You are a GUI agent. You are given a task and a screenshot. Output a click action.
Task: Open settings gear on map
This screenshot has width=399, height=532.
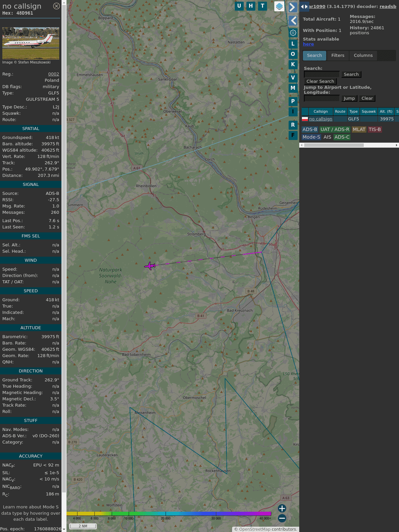(293, 33)
